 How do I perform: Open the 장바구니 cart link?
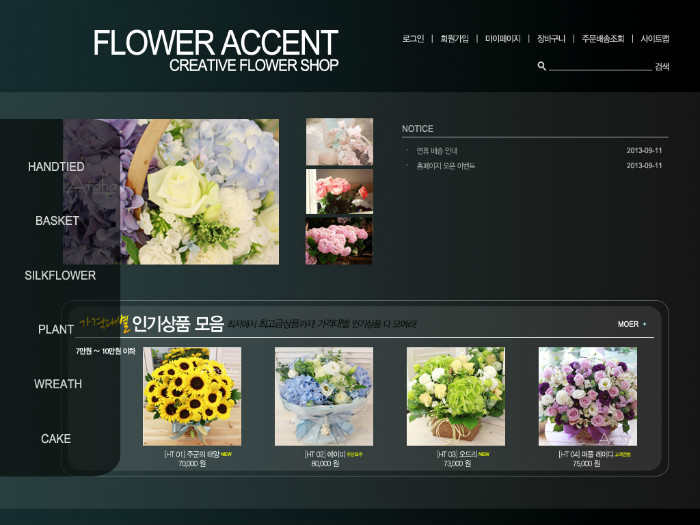tap(551, 39)
